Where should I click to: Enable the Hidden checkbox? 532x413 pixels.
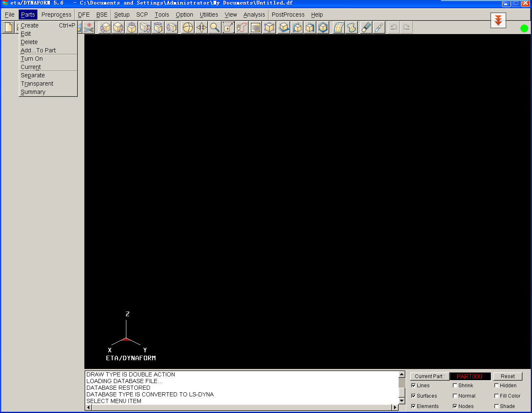497,386
